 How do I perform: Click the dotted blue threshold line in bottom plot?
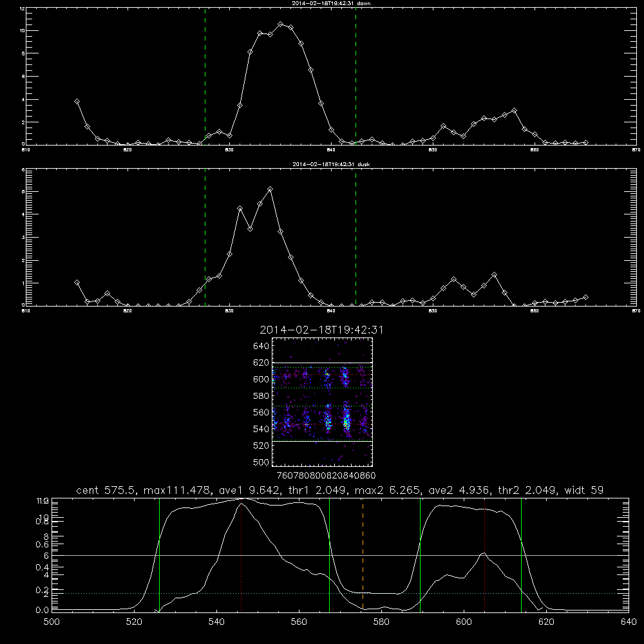(340, 594)
